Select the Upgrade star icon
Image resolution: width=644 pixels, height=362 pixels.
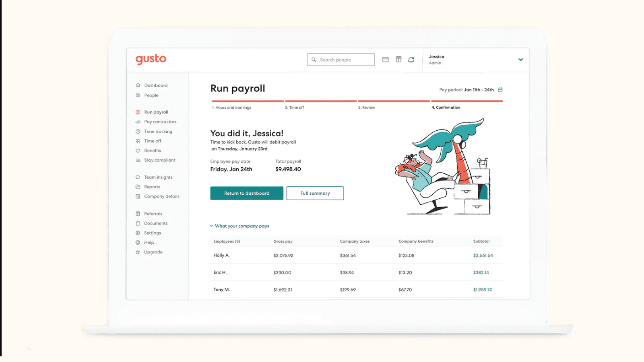click(x=138, y=252)
